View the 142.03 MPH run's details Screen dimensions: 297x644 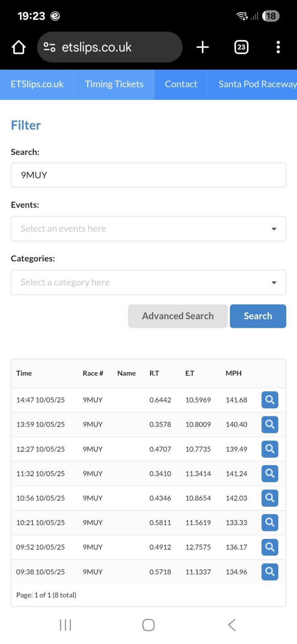(269, 498)
